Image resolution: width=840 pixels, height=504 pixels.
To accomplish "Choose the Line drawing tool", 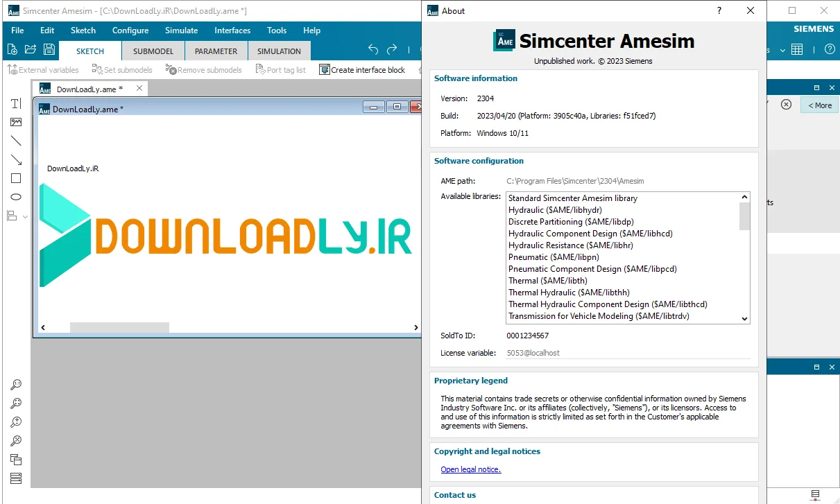I will (15, 141).
